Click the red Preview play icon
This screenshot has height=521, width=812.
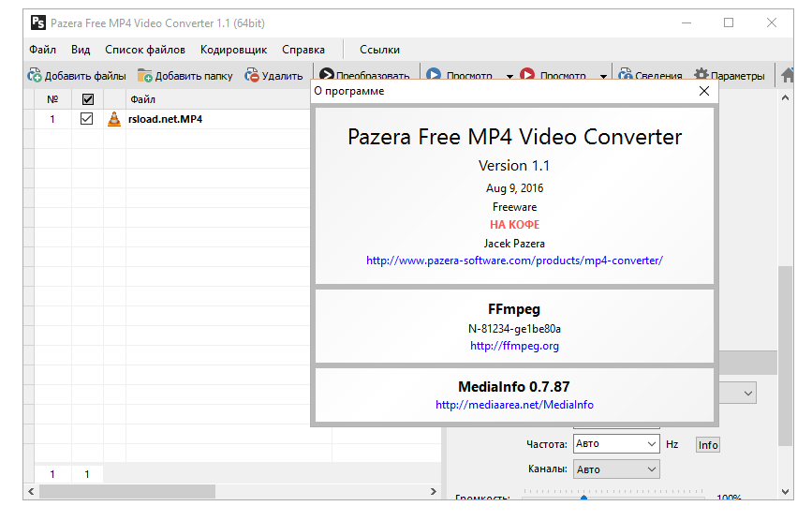point(527,73)
